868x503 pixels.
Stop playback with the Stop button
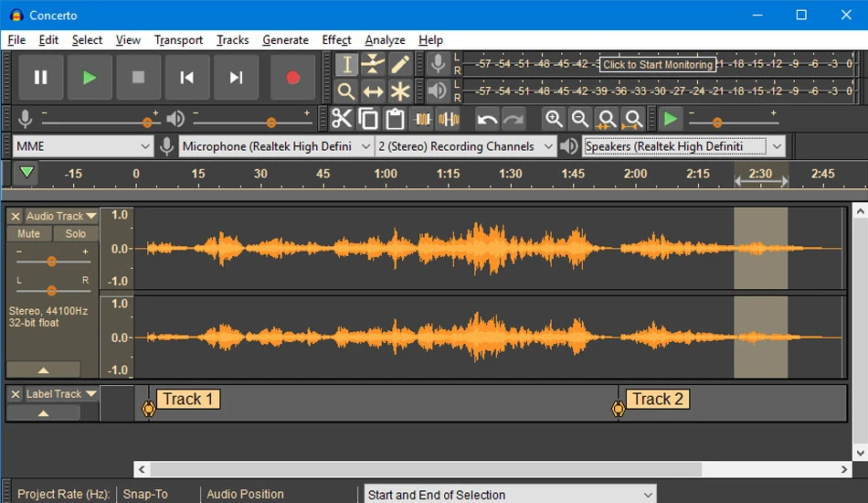pos(138,77)
